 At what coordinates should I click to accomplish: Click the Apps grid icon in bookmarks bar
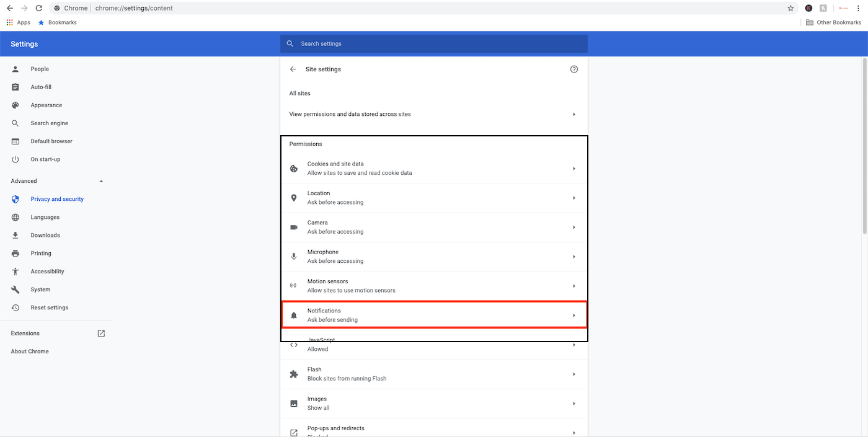(10, 22)
